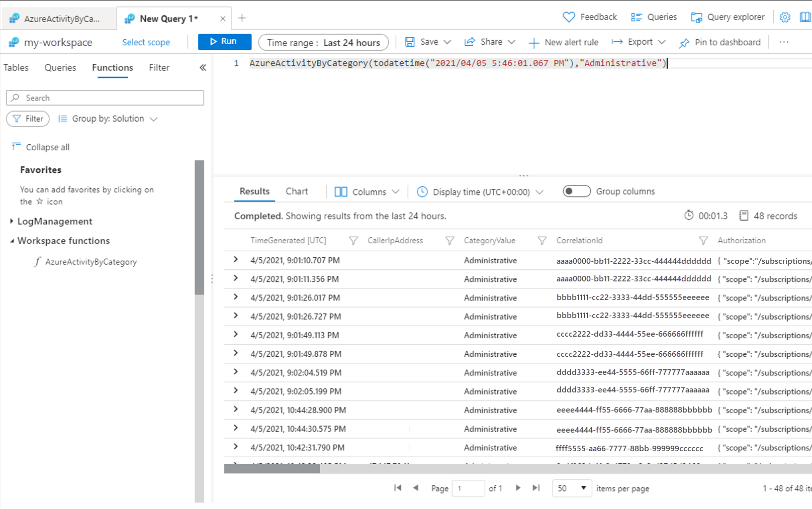Click the Authorization column header
Viewport: 812px width, 509px height.
coord(742,241)
